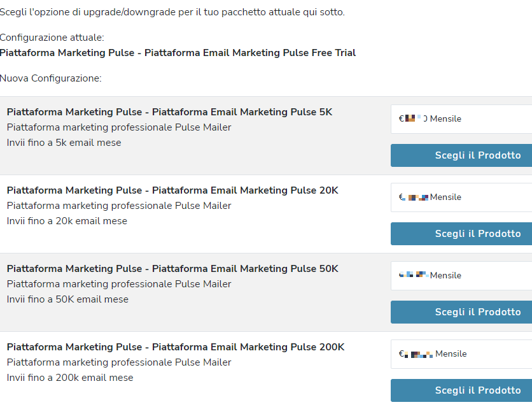Click 'Invii fino a 50K email mese' text

pyautogui.click(x=67, y=299)
